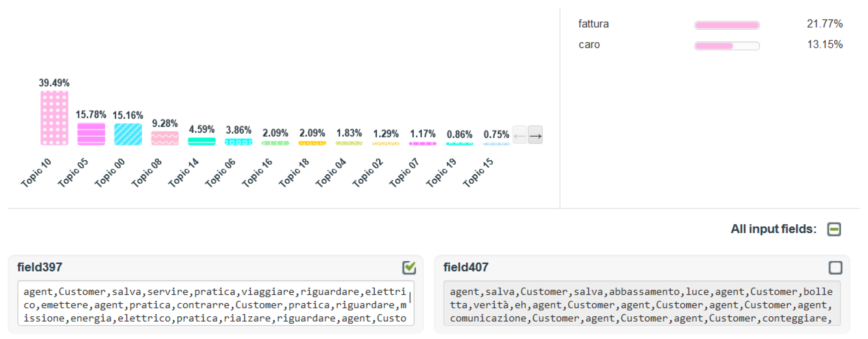Click the Topic 16 axis label
The height and width of the screenshot is (339, 868).
(x=257, y=173)
